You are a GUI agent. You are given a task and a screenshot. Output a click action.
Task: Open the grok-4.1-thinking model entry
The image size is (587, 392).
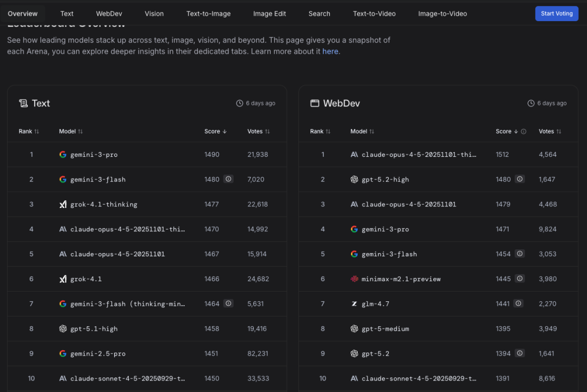pos(103,204)
